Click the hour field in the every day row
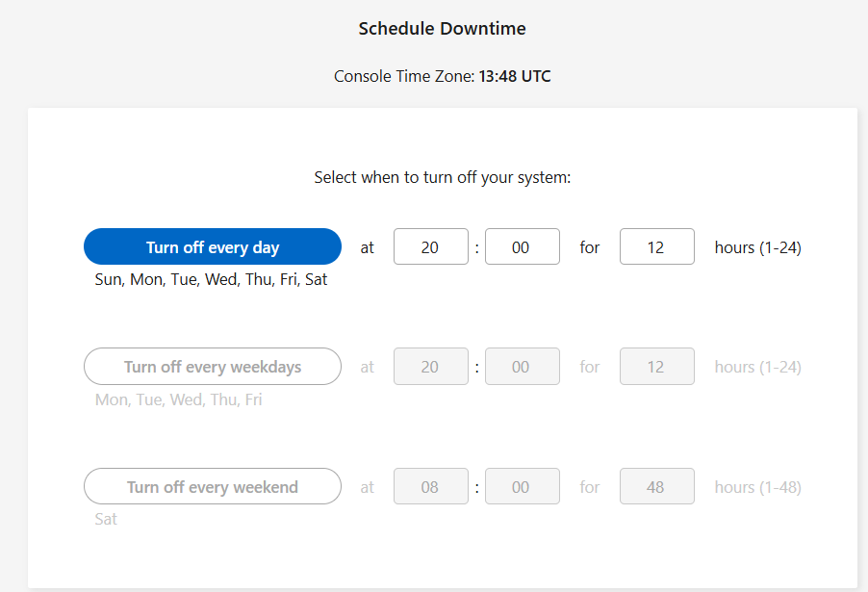Viewport: 868px width, 592px height. [x=430, y=247]
